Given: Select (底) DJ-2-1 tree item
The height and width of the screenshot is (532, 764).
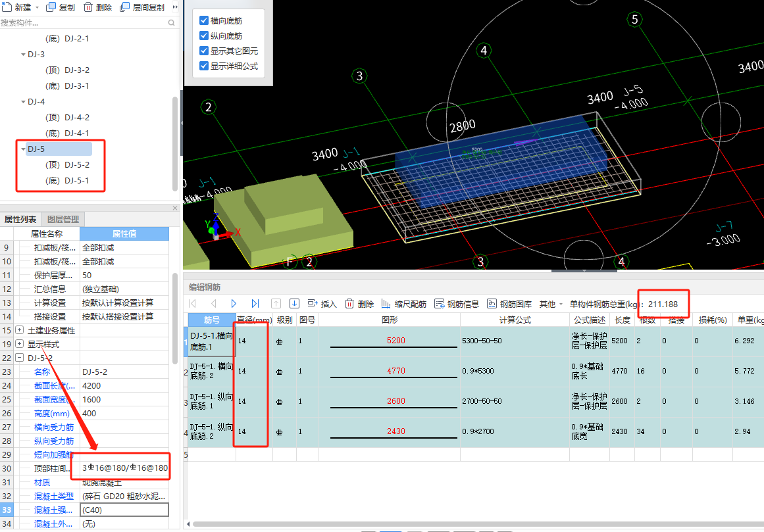Looking at the screenshot, I should [x=67, y=38].
